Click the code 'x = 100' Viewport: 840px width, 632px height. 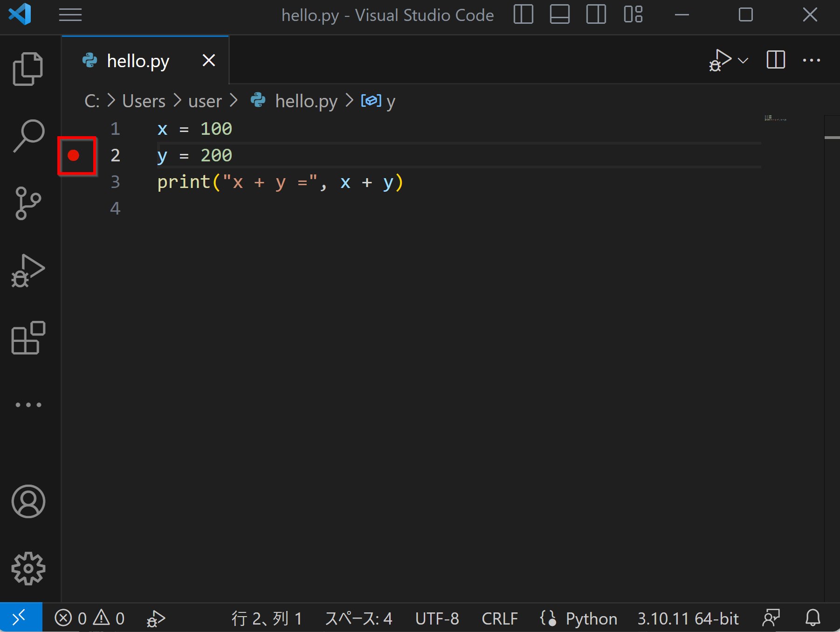tap(194, 129)
